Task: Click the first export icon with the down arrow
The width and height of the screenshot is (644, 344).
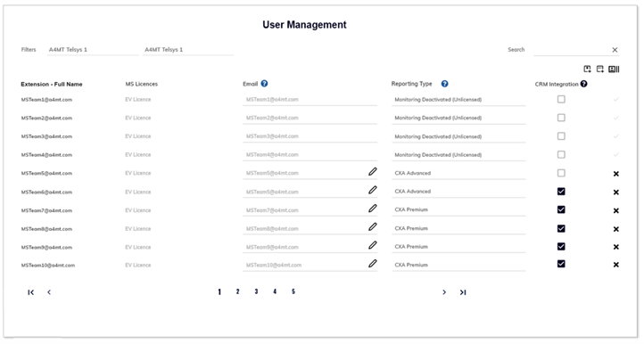Action: (x=587, y=69)
